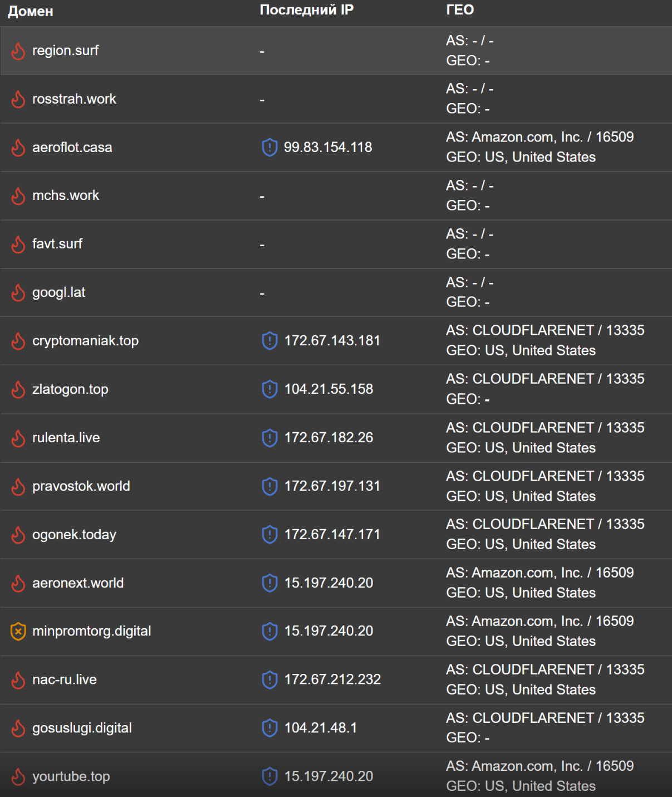Select the IP address 172.67.147.171
This screenshot has width=672, height=797.
click(x=332, y=535)
